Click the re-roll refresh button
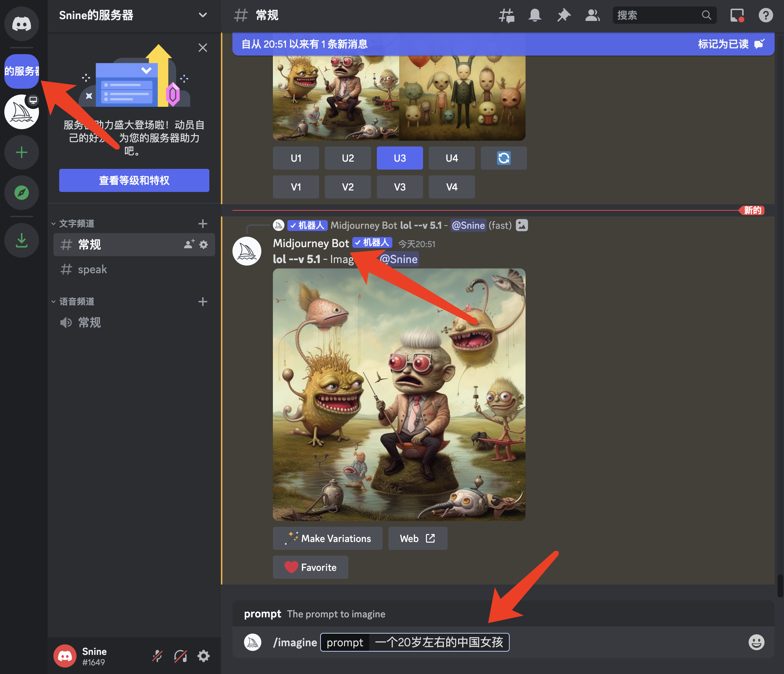The width and height of the screenshot is (784, 674). pyautogui.click(x=503, y=158)
